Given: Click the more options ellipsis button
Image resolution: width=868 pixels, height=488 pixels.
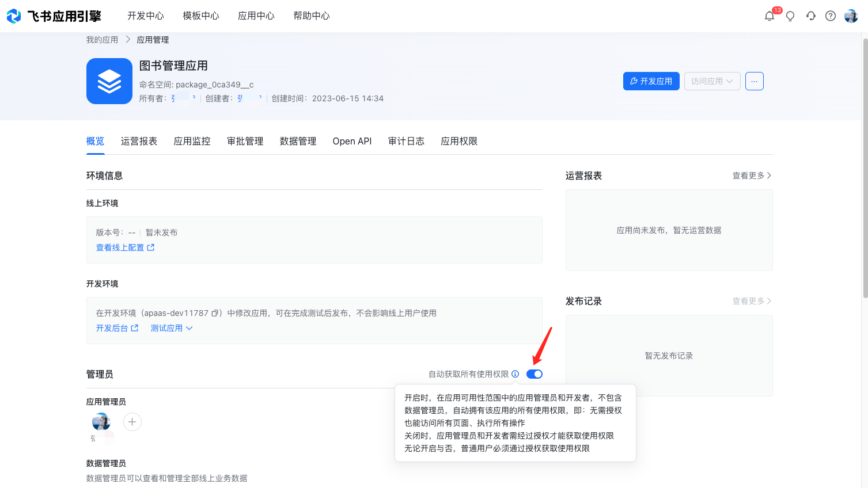Looking at the screenshot, I should (755, 81).
